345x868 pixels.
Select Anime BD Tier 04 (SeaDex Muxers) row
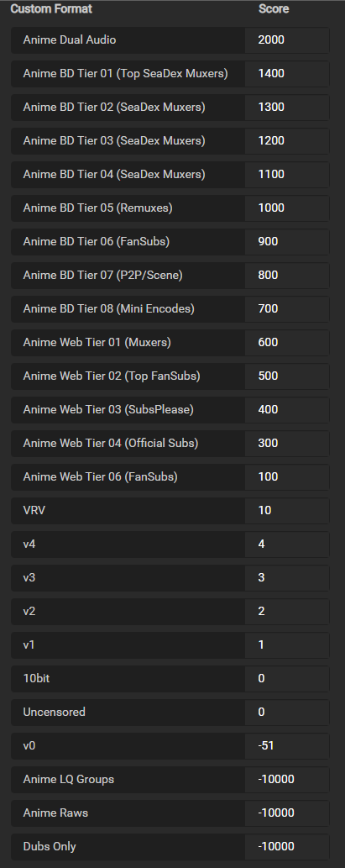click(x=170, y=175)
